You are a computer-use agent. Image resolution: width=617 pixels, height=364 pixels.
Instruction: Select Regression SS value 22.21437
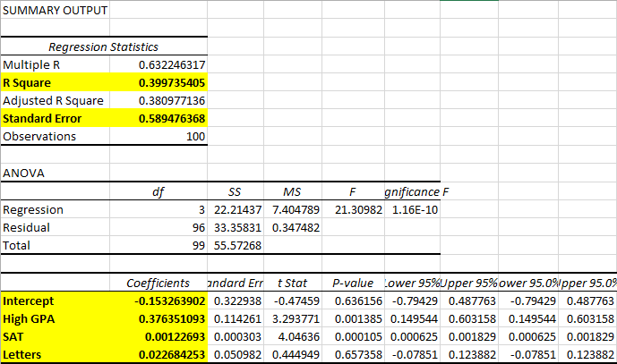(236, 209)
